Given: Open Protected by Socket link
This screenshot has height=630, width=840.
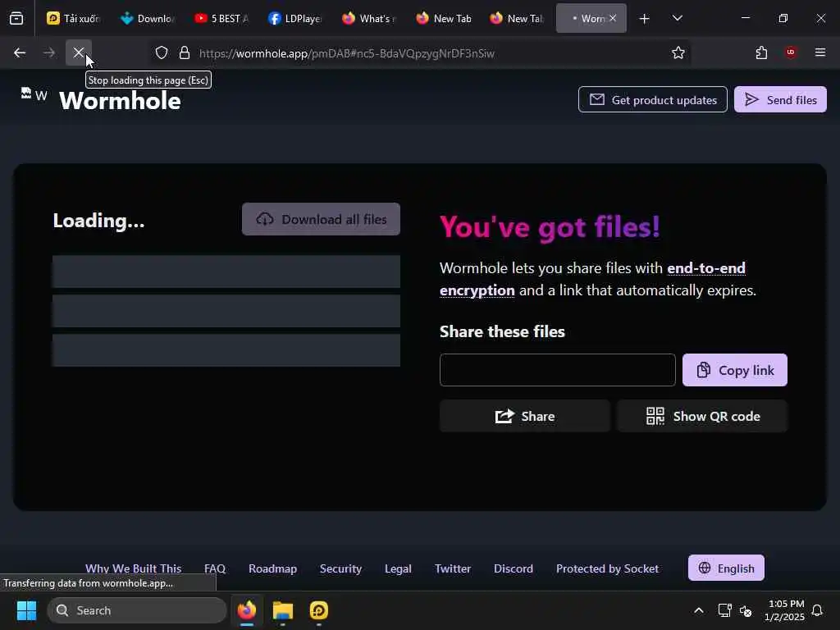Looking at the screenshot, I should pyautogui.click(x=607, y=568).
